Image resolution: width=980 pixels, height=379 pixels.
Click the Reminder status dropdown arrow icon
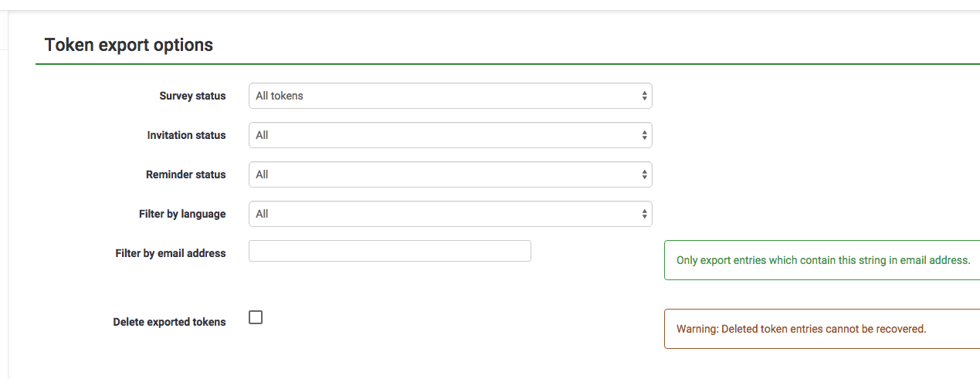[x=644, y=174]
